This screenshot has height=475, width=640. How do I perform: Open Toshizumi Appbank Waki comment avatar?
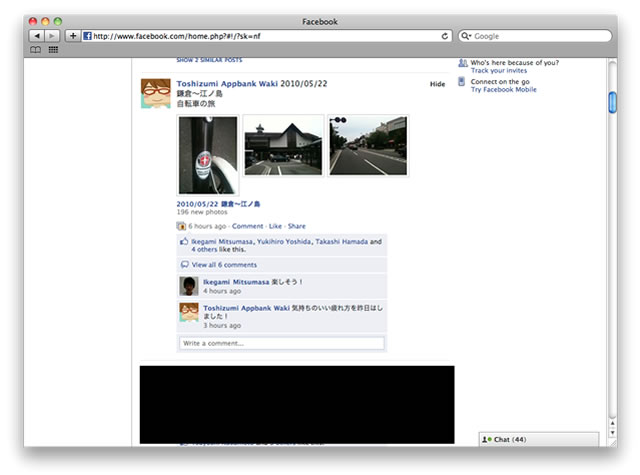pos(189,312)
